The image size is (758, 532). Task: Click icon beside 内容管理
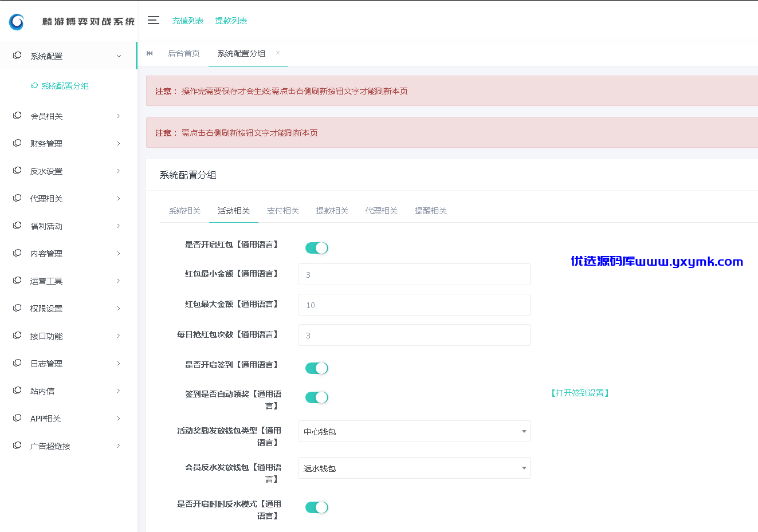point(17,253)
